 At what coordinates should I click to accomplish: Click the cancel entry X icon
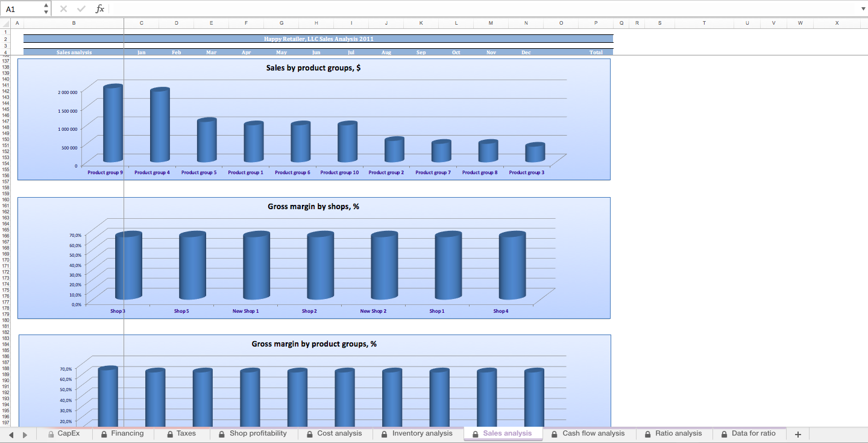point(63,8)
